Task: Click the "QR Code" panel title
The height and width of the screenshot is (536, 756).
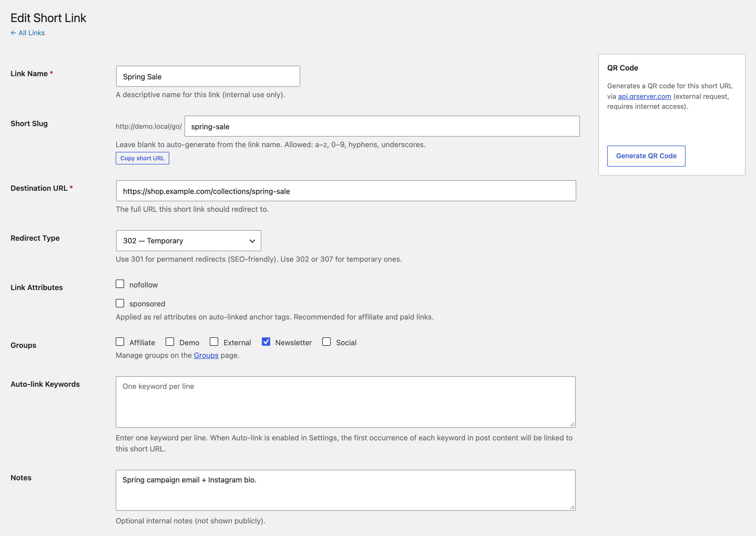Action: (x=623, y=68)
